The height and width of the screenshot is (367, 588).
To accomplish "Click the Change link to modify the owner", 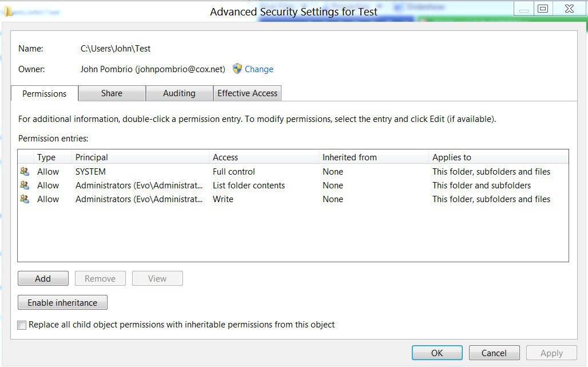I will [259, 69].
